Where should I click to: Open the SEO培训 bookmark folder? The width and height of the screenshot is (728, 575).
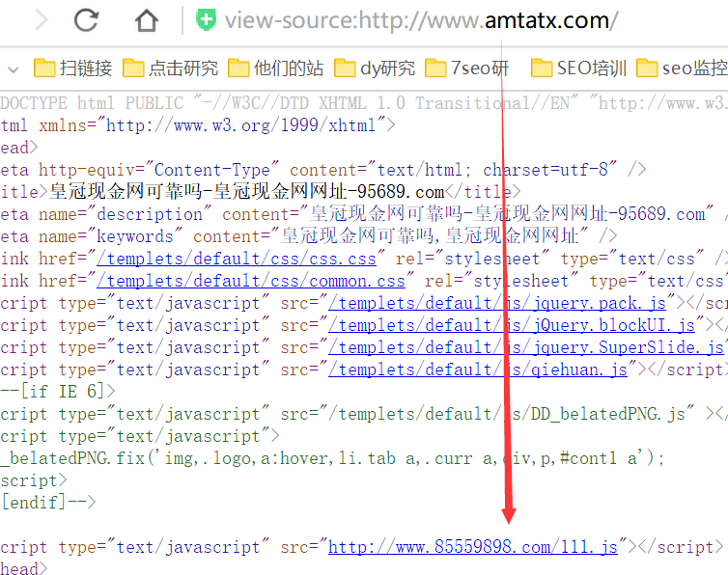pos(579,68)
